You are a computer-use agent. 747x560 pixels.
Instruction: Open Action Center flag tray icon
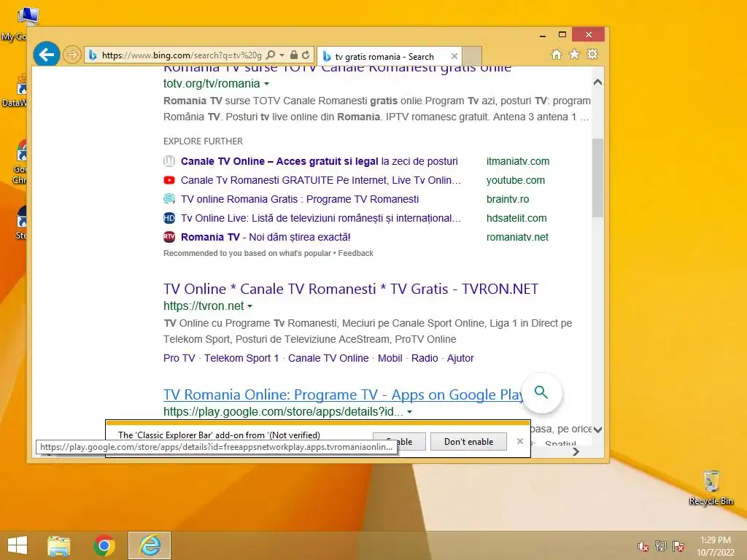[x=678, y=546]
